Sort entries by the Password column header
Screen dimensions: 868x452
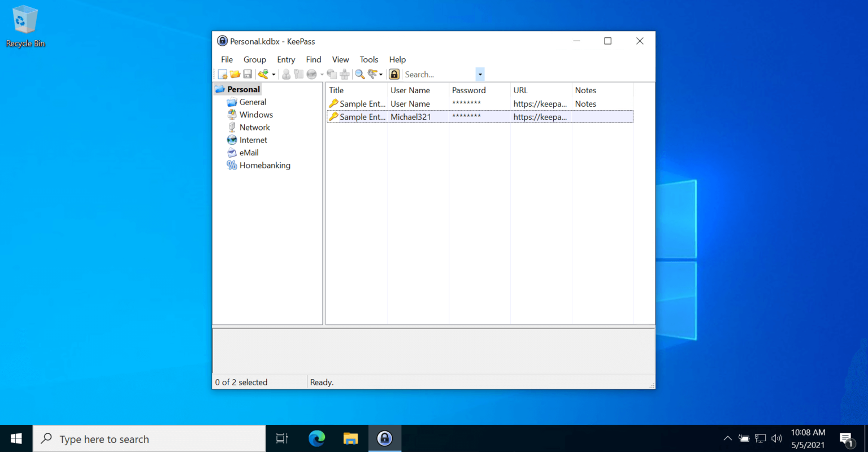click(x=469, y=90)
